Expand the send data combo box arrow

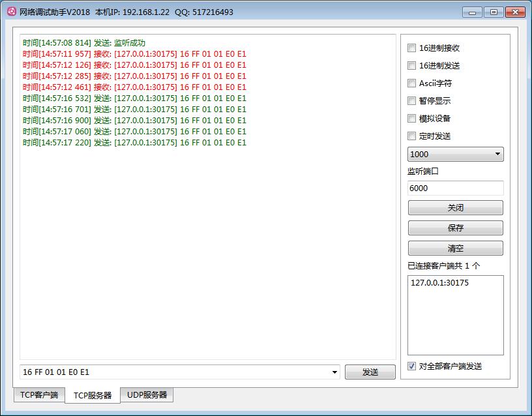tap(335, 372)
